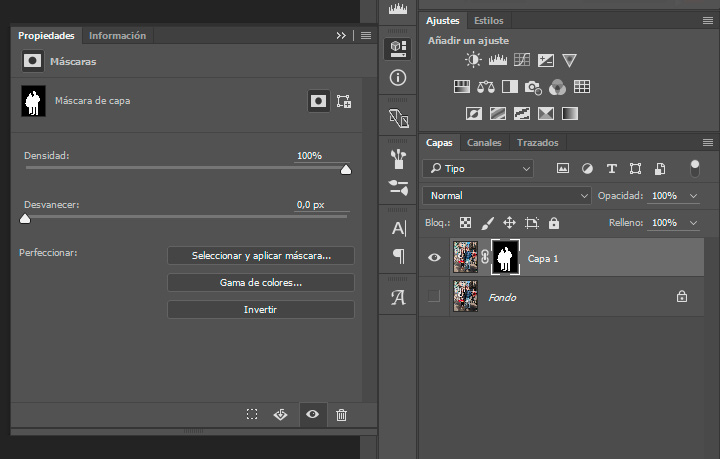
Task: Toggle mask visibility eye in Propiedades
Action: (313, 414)
